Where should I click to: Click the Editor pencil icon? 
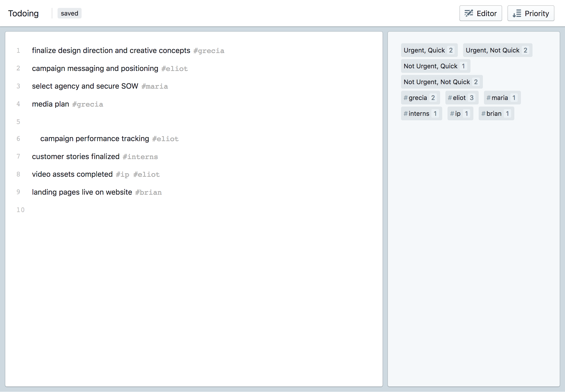tap(469, 13)
